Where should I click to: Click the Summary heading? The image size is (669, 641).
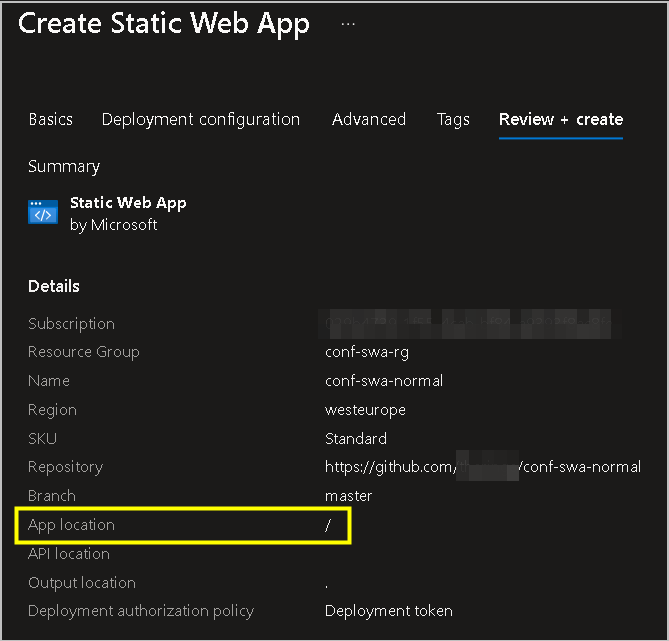tap(64, 166)
